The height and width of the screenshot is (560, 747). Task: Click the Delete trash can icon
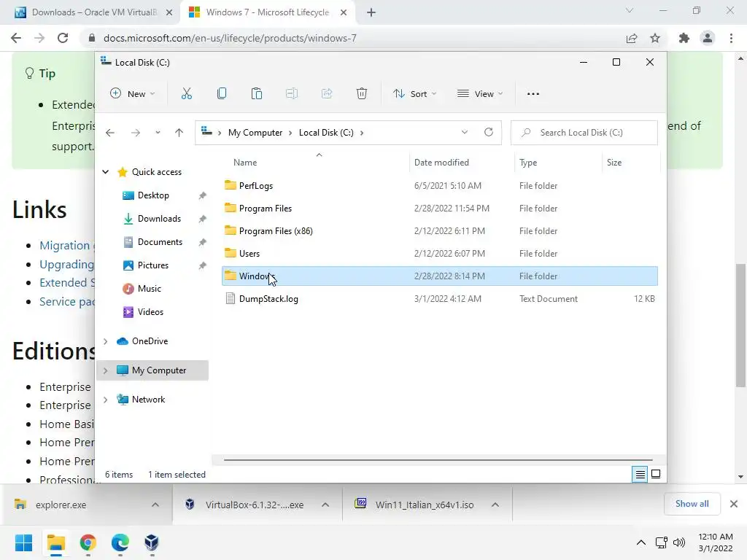pos(362,94)
